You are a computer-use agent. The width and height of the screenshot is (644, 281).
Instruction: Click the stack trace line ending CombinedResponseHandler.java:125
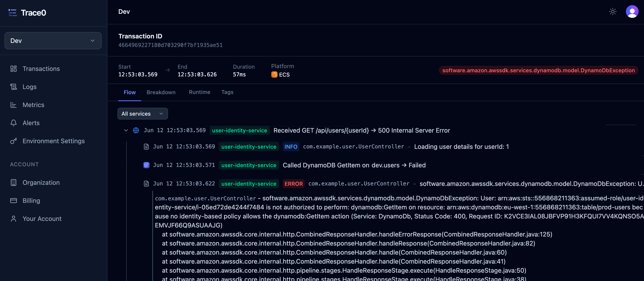pyautogui.click(x=357, y=234)
